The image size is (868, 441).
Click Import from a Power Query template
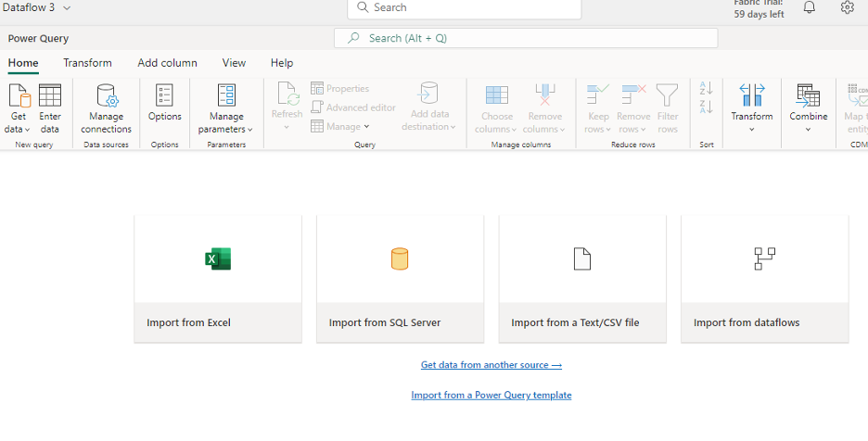point(491,395)
